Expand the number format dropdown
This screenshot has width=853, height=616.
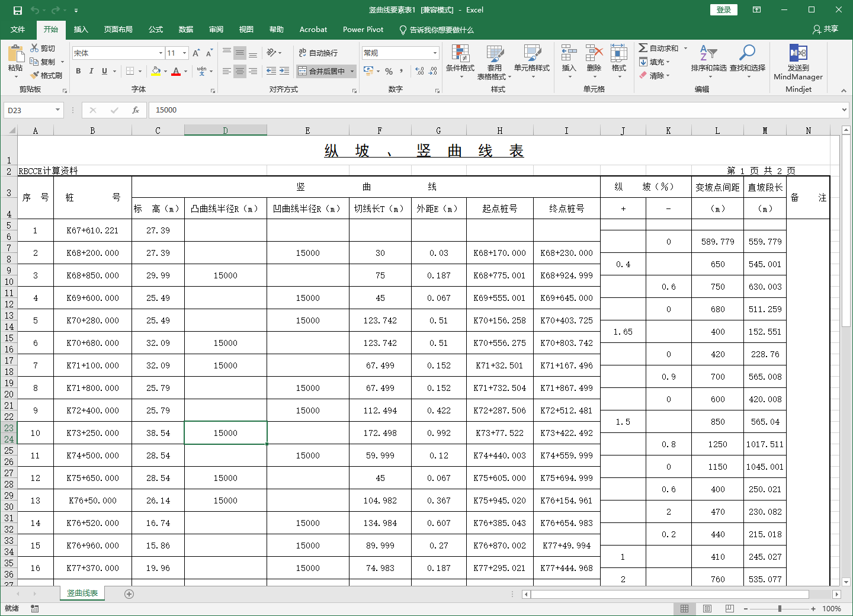pos(435,53)
